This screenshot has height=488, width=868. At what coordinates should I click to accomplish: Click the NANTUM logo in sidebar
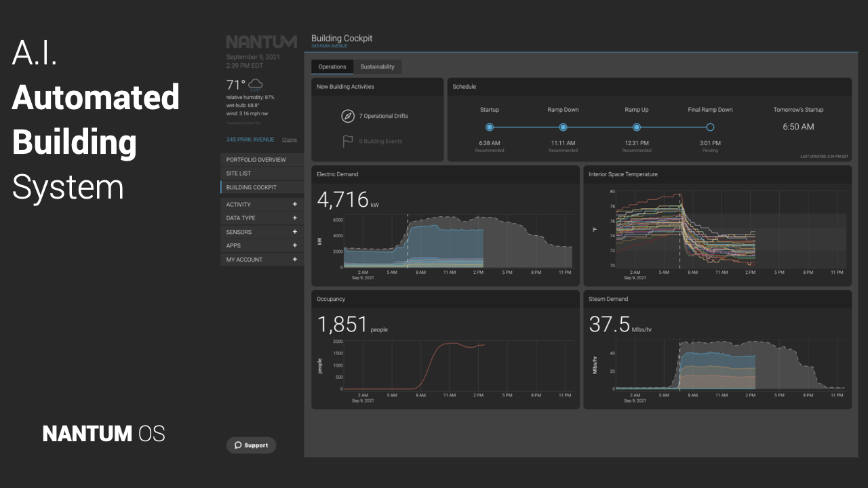261,42
